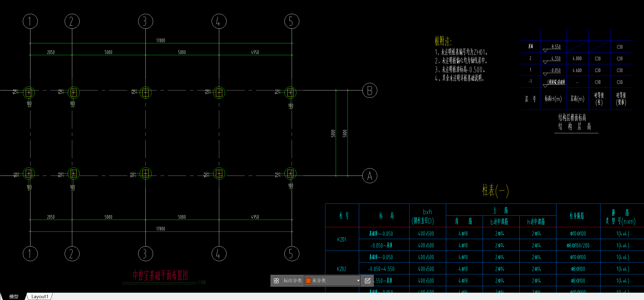Select the pile cap at axis B and axis 4
644x300 pixels.
(219, 93)
